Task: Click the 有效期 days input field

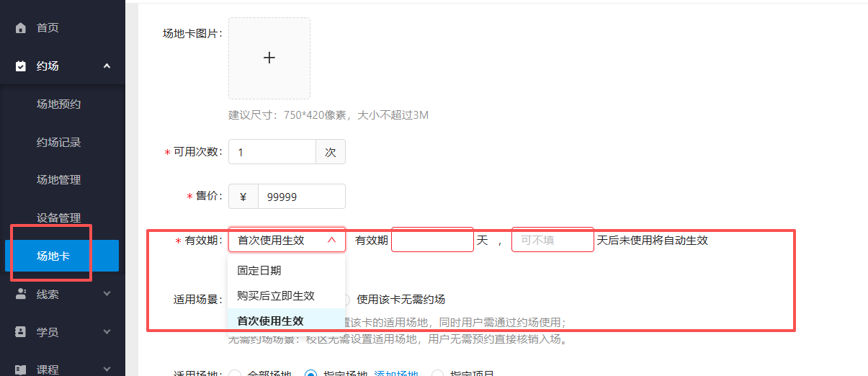Action: coord(432,240)
